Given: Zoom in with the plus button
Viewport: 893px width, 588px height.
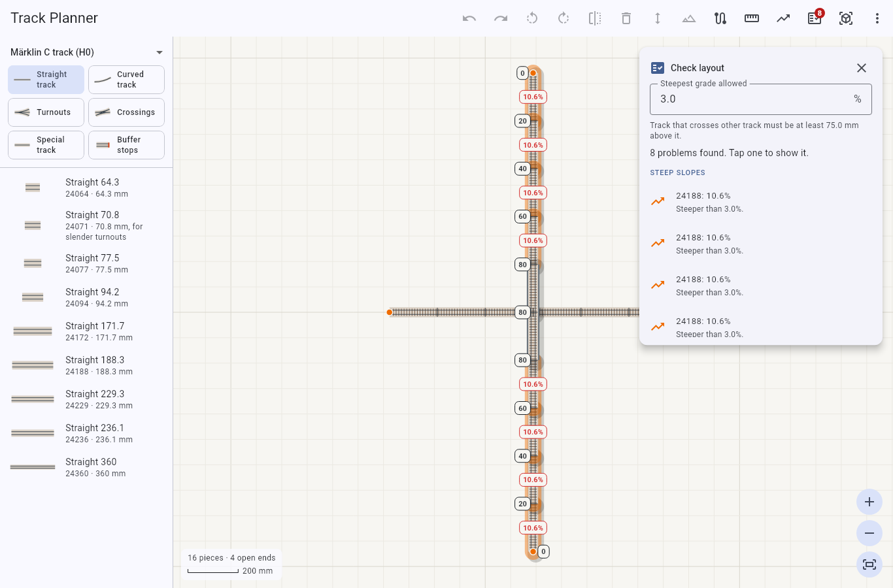Looking at the screenshot, I should [x=869, y=502].
